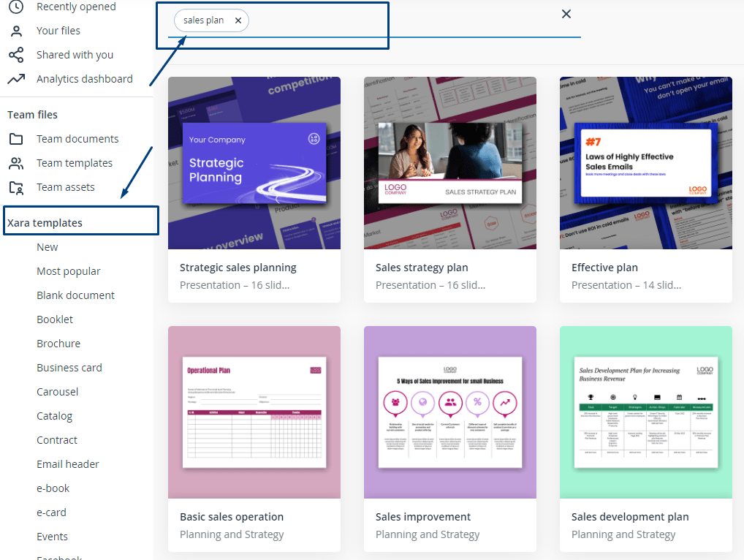Open Recently opened files
Viewport: 744px width, 560px height.
point(76,7)
